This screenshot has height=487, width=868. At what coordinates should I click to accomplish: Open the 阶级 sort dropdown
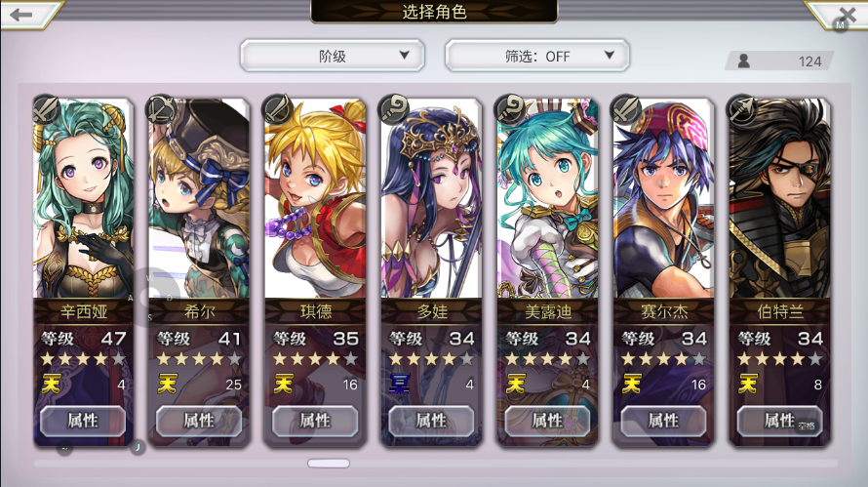(x=333, y=56)
